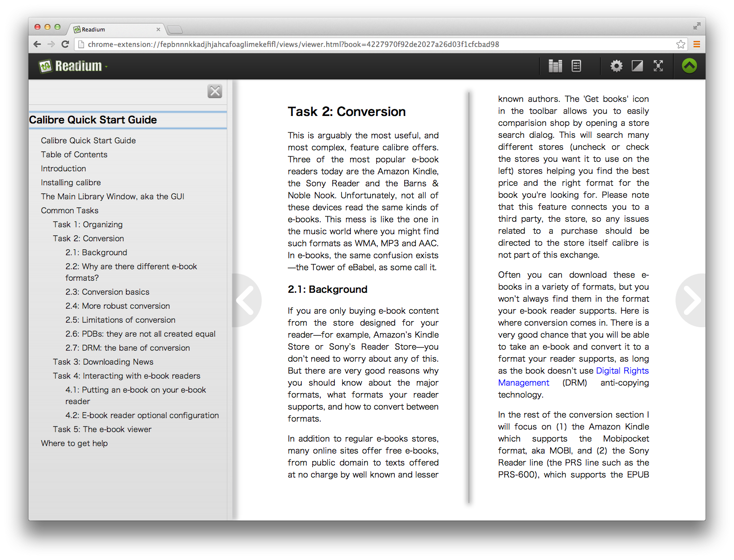The width and height of the screenshot is (734, 560).
Task: Jump to 'Task 1: Organizing'
Action: click(88, 224)
